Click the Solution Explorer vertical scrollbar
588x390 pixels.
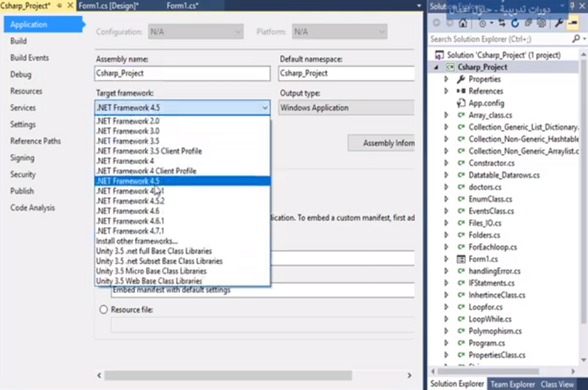pyautogui.click(x=583, y=191)
